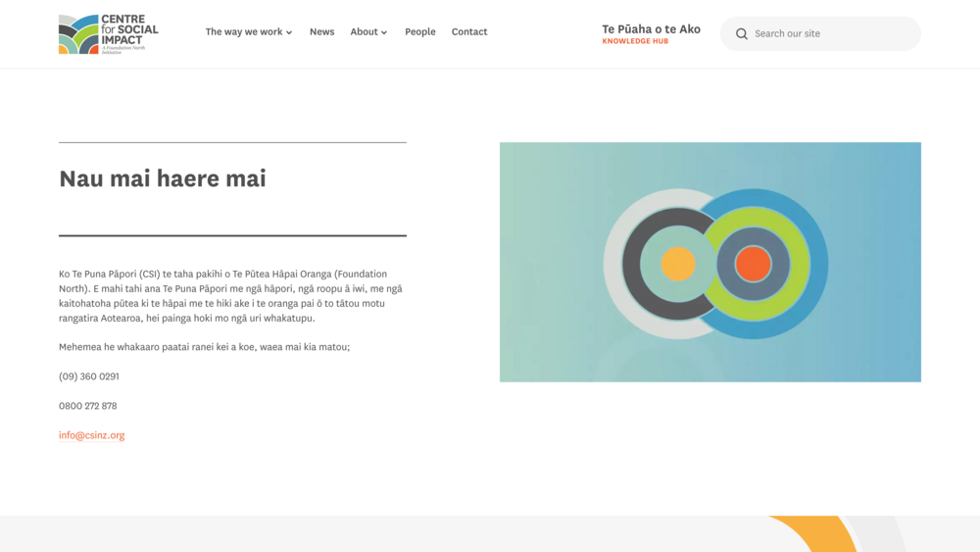This screenshot has height=552, width=980.
Task: Click the magnifying glass search icon
Action: point(742,33)
